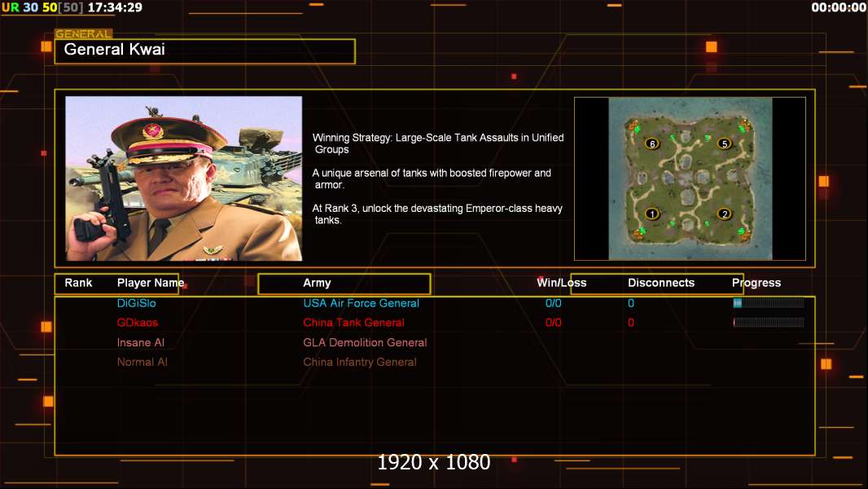
Task: Click the GENERAL label above the name
Action: click(x=84, y=33)
